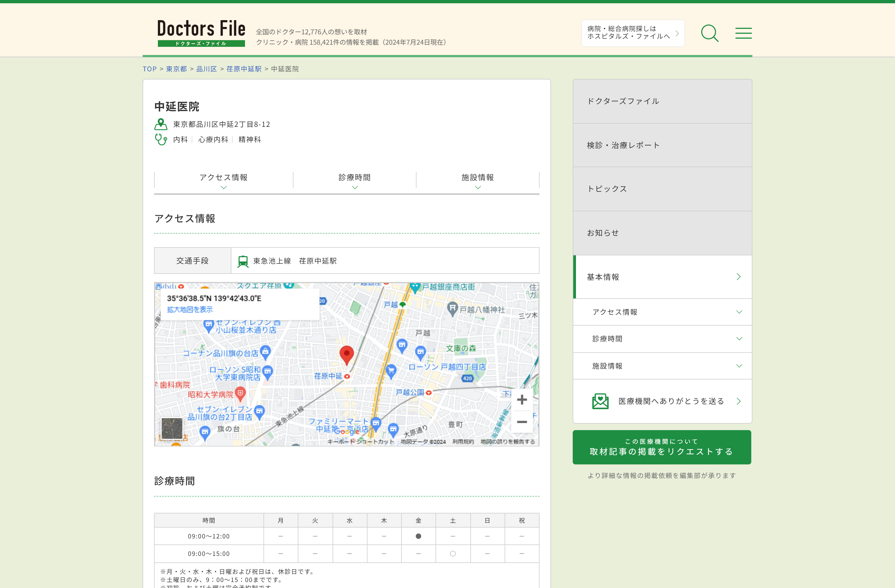Click キーボード ショートカット map button
Screen dimensions: 895x588
361,441
